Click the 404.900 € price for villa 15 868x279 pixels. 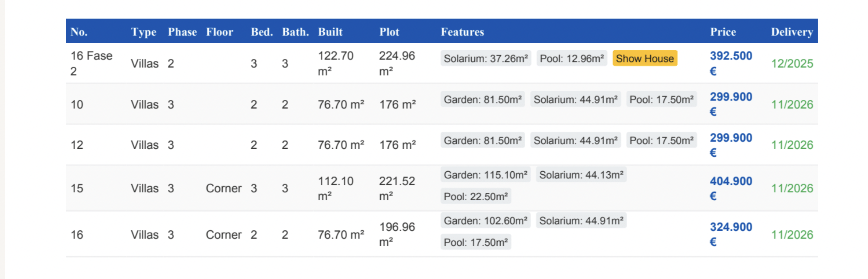point(730,181)
